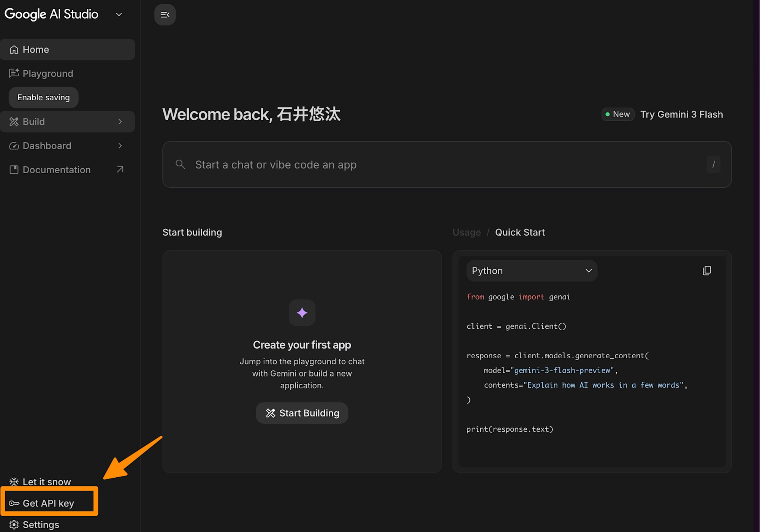This screenshot has width=760, height=532.
Task: Enable saving for the Playground
Action: 44,98
